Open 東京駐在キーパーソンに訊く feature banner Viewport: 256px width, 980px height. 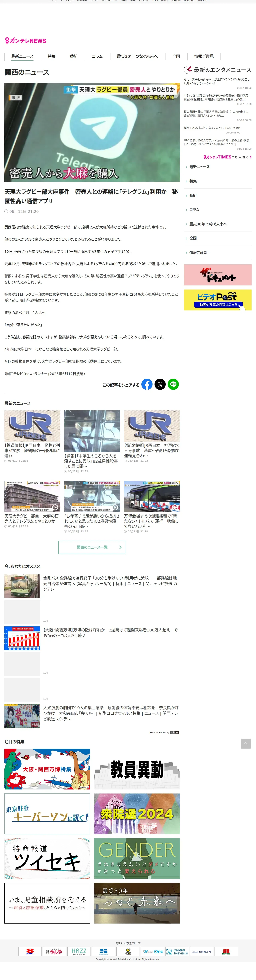click(47, 814)
